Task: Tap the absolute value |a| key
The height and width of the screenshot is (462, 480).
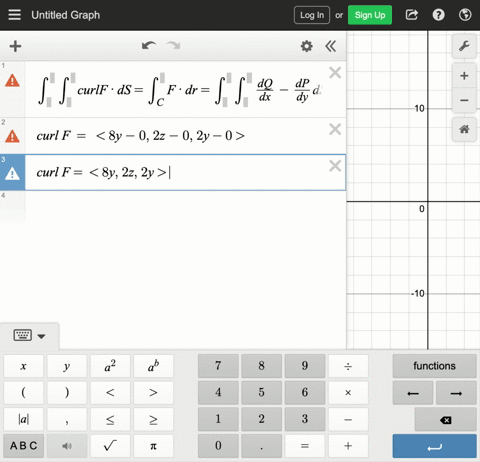Action: 23,419
